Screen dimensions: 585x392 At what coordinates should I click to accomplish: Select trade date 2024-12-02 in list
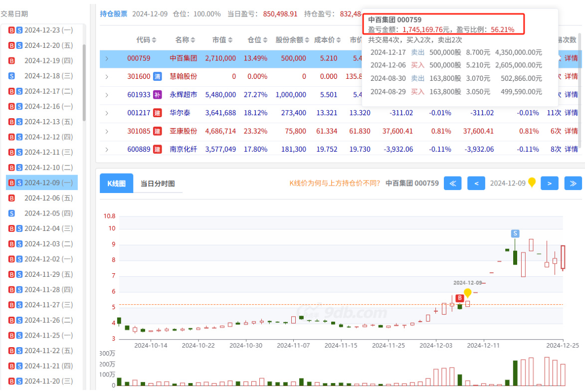point(42,259)
